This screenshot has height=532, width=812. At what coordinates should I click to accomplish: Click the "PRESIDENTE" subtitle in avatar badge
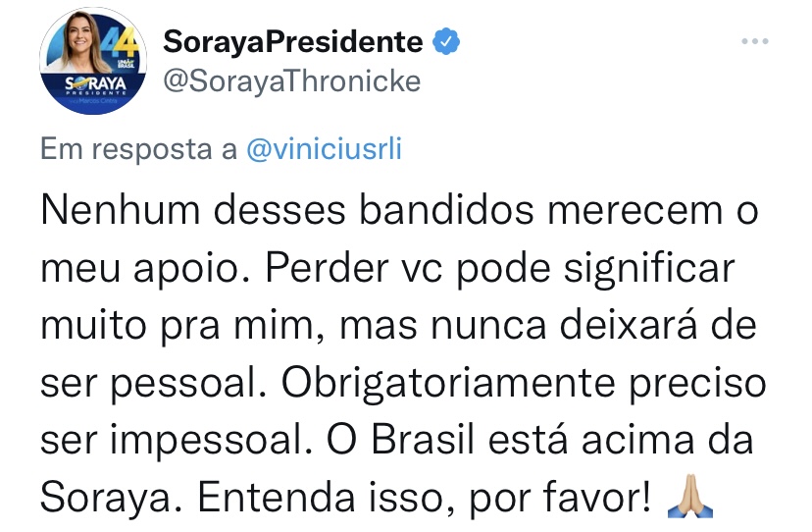(x=96, y=93)
